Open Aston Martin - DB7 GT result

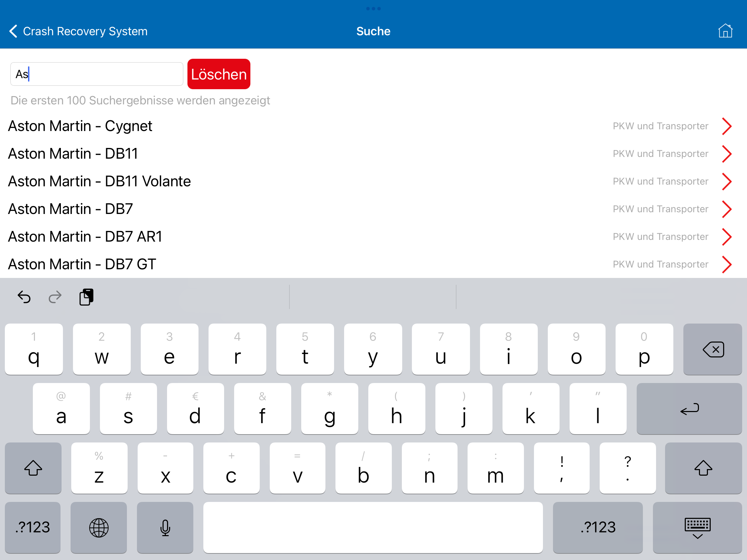tap(373, 264)
